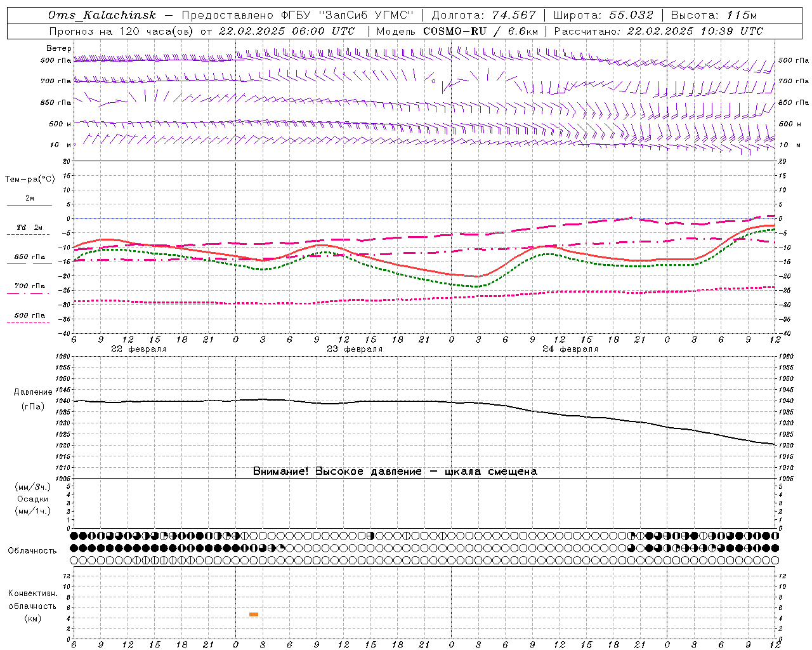
Task: Click the Конвективн. label of convective cloud panel
Action: [32, 594]
